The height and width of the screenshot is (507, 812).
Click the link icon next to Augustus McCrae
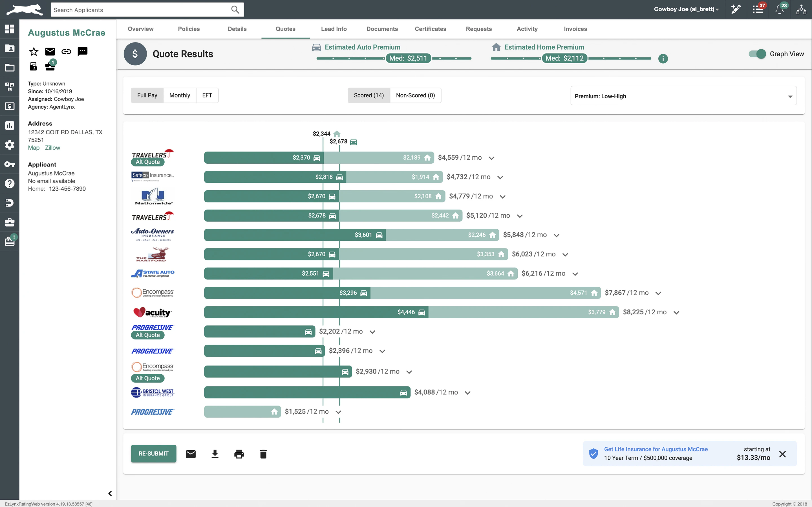click(x=66, y=51)
